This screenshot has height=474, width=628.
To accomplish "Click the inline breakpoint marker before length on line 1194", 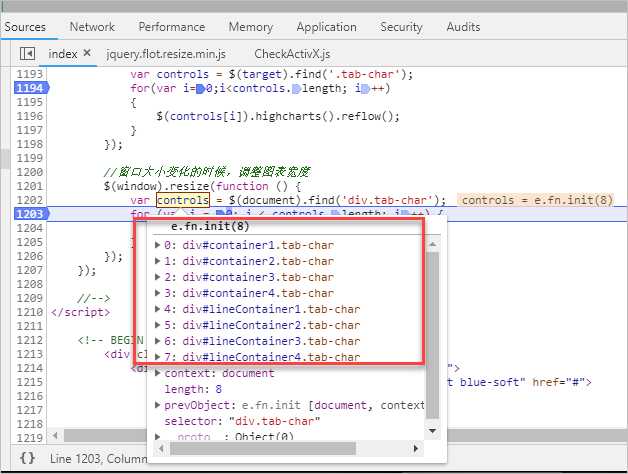I will [x=296, y=89].
